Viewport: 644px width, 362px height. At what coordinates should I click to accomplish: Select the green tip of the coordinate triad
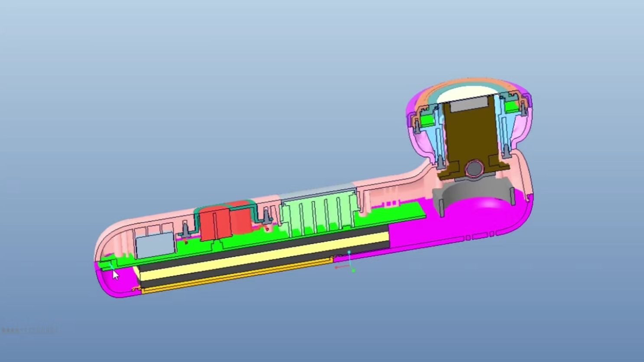[x=354, y=271]
